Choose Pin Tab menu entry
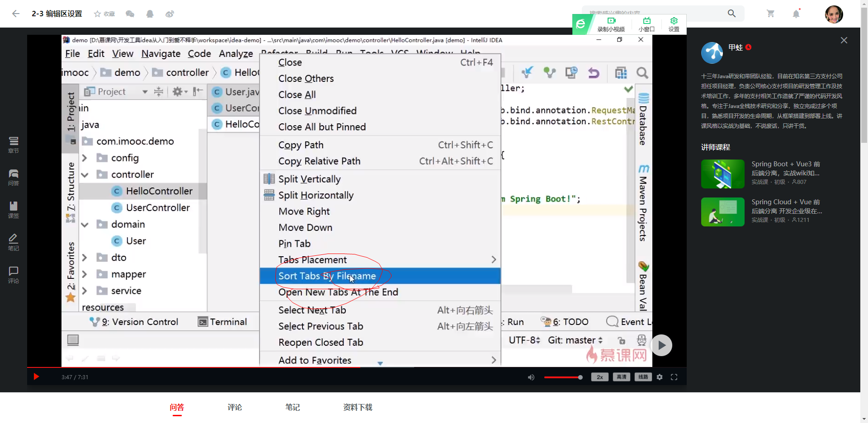868x423 pixels. pos(380,244)
